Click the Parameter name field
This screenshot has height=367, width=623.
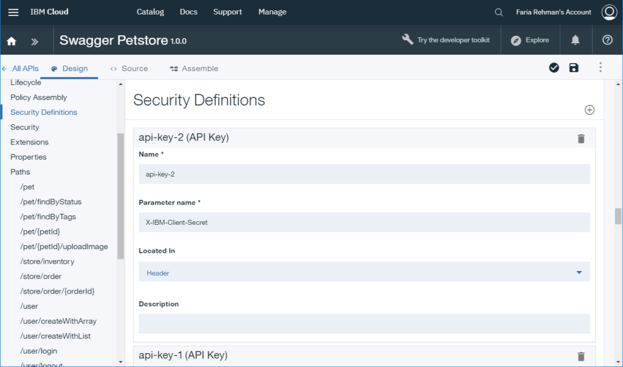click(x=364, y=222)
